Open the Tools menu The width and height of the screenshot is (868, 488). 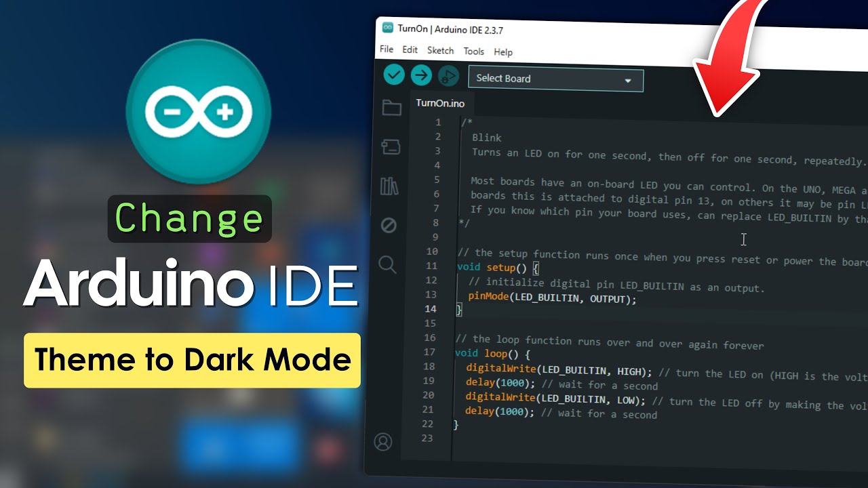(473, 52)
